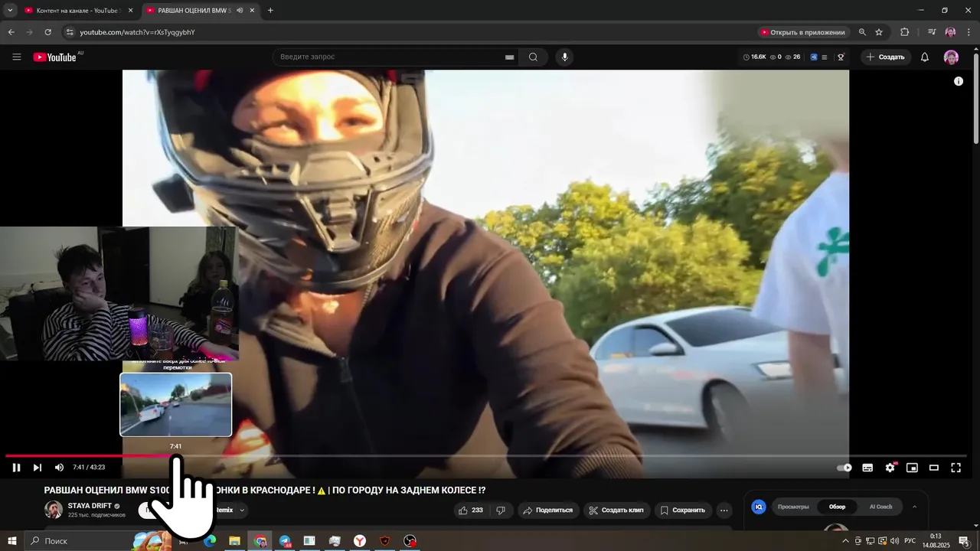
Task: Collapse the side panel chevron
Action: [914, 507]
